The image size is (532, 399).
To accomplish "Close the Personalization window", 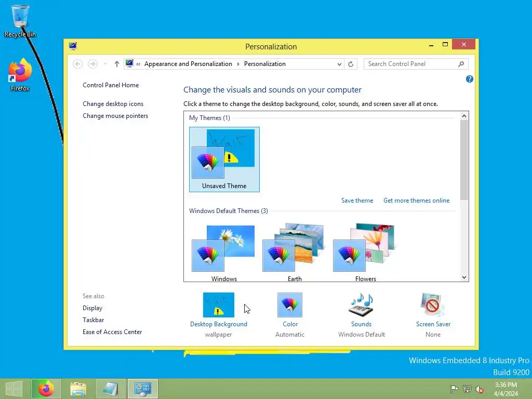I will pyautogui.click(x=463, y=45).
